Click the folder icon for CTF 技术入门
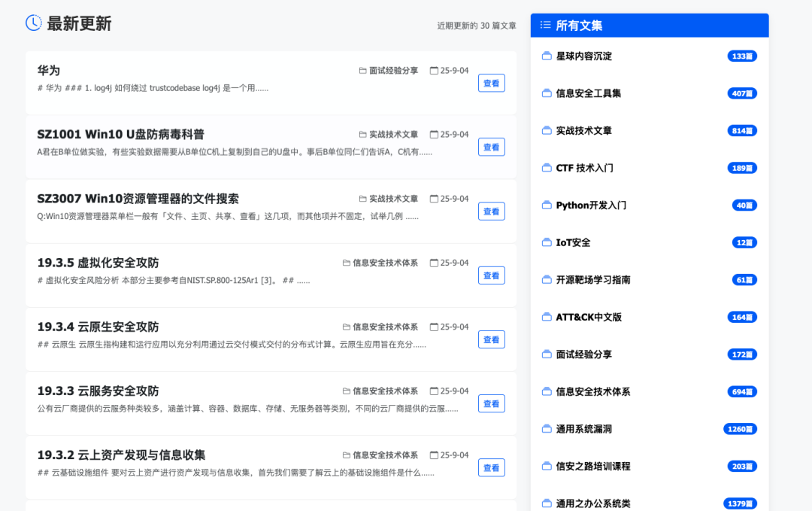The height and width of the screenshot is (511, 812). (547, 168)
